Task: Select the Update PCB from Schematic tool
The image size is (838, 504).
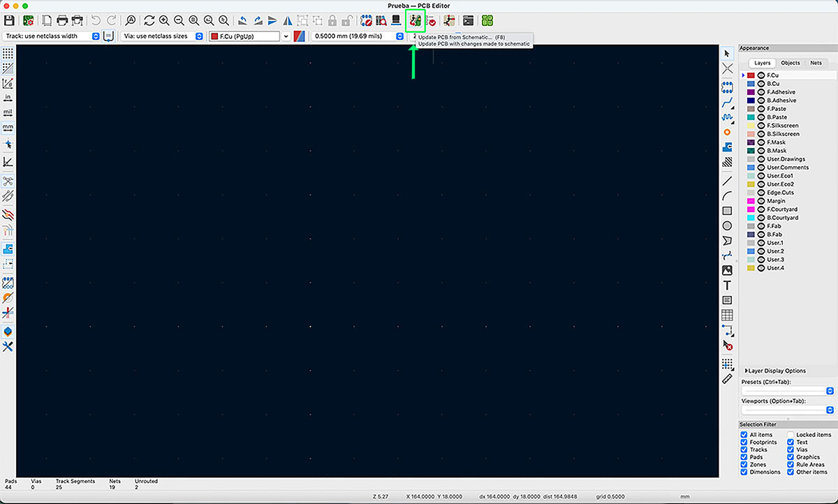Action: (x=415, y=20)
